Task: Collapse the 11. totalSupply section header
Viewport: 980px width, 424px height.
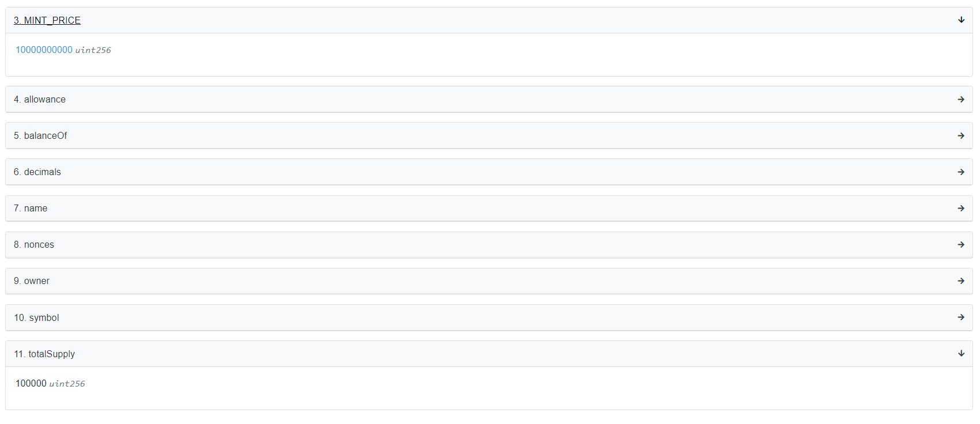Action: coord(44,354)
